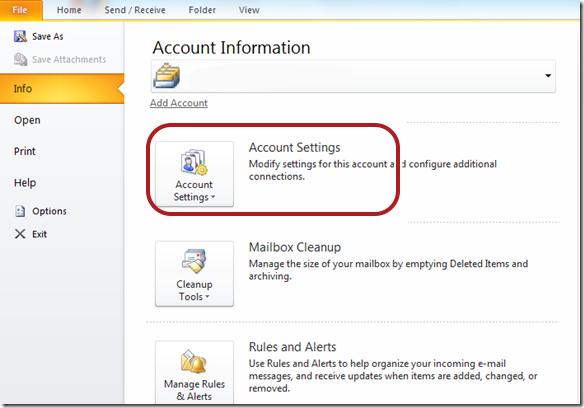This screenshot has width=584, height=408.
Task: Click the Exit X icon
Action: click(20, 234)
